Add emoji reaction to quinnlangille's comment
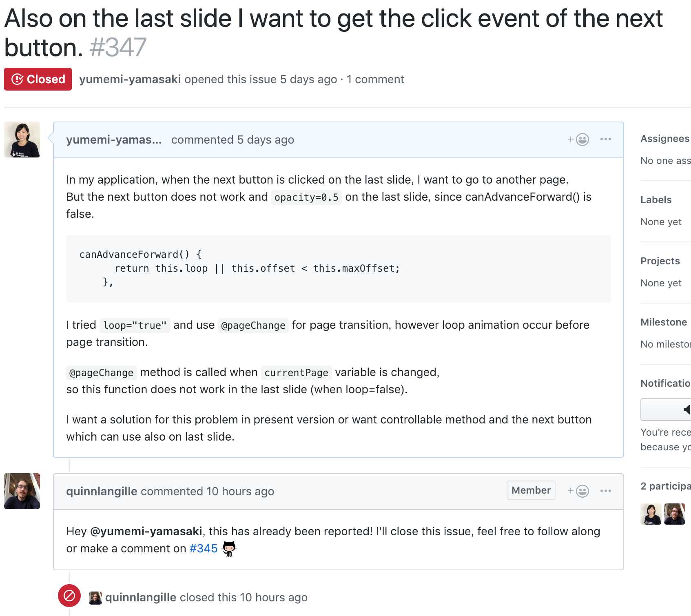 [x=578, y=491]
